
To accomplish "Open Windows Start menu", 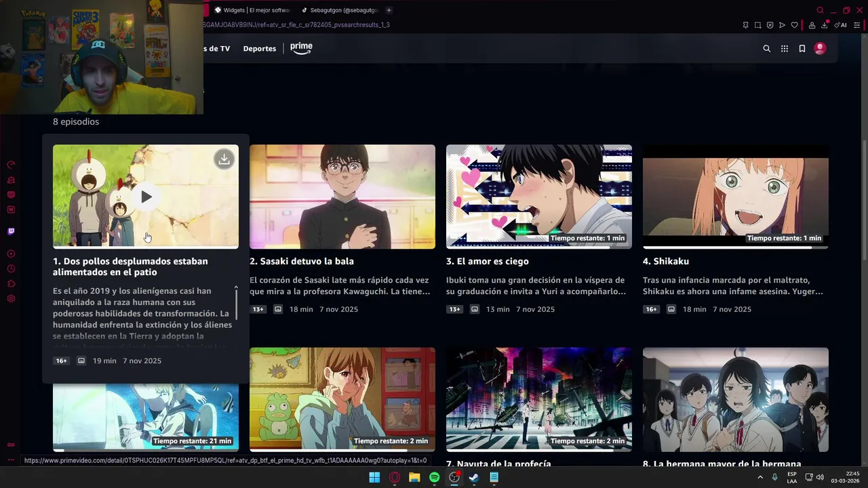I will click(374, 477).
